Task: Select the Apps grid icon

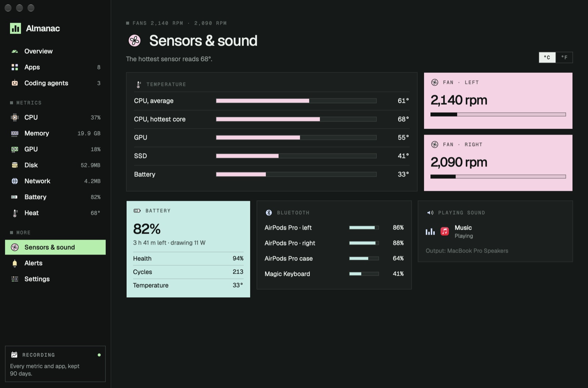Action: (15, 67)
